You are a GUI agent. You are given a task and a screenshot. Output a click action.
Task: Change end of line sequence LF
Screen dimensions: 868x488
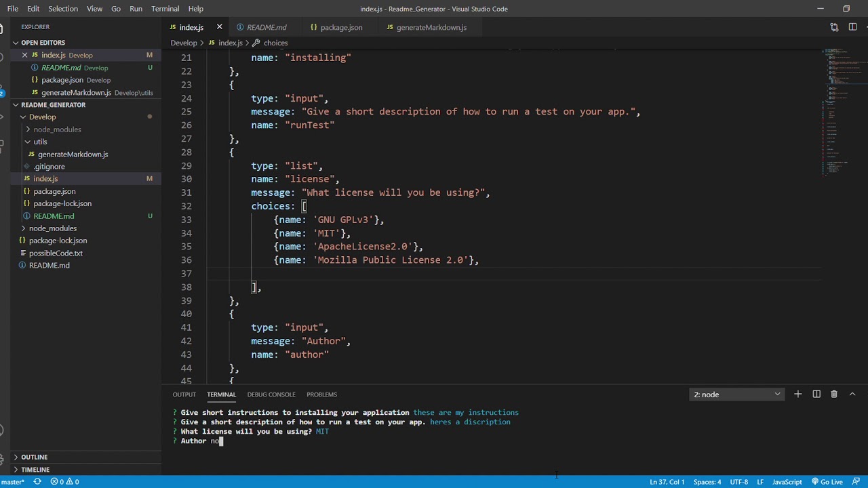point(760,482)
